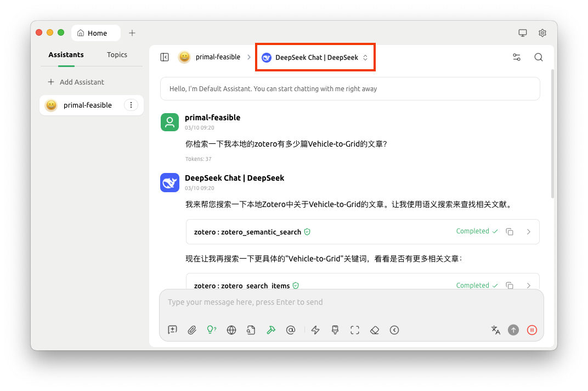This screenshot has width=588, height=391.
Task: Click the translate icon in input bar
Action: click(x=496, y=330)
